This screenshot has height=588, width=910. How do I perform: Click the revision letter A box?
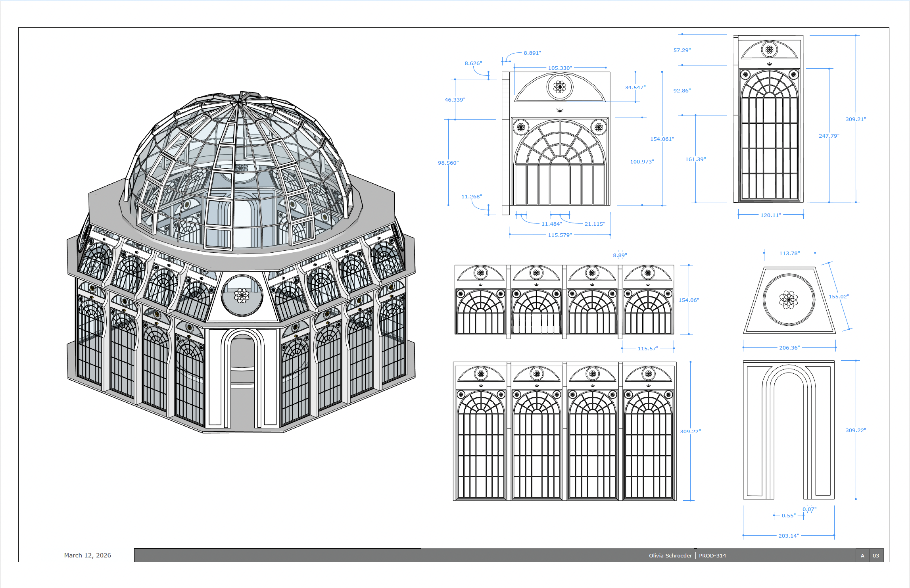coord(862,555)
